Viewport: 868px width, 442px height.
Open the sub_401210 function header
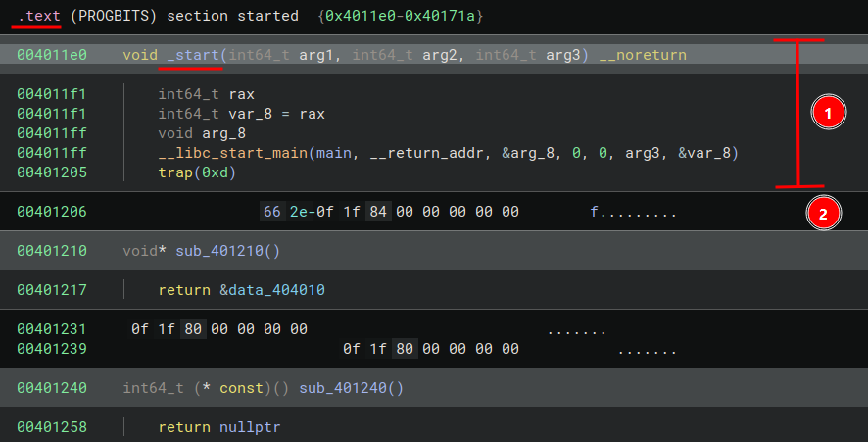pyautogui.click(x=227, y=251)
